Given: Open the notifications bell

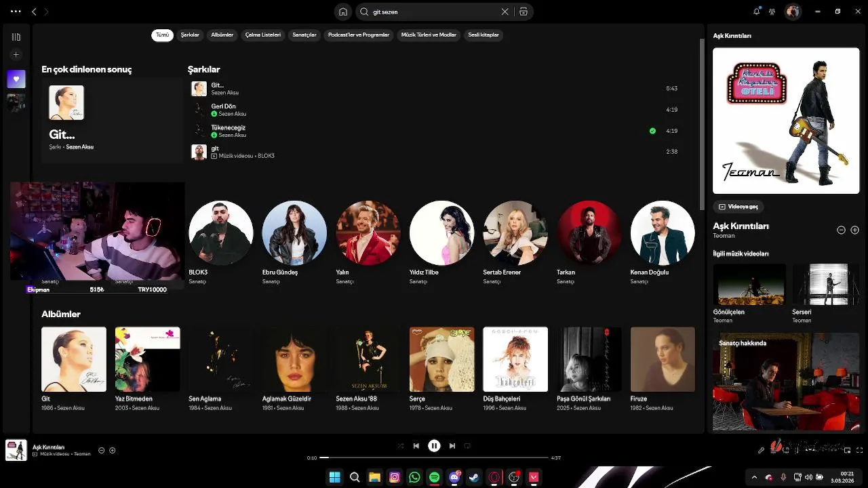Looking at the screenshot, I should pos(757,12).
